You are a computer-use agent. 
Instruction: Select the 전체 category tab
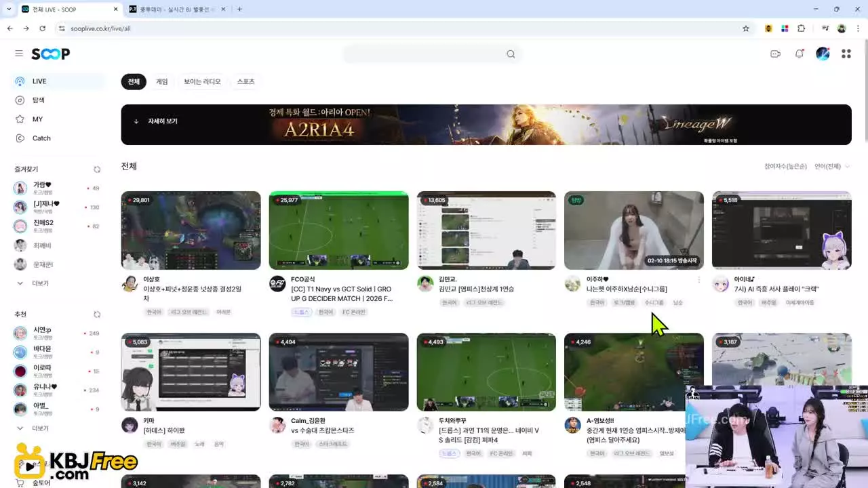pos(134,82)
